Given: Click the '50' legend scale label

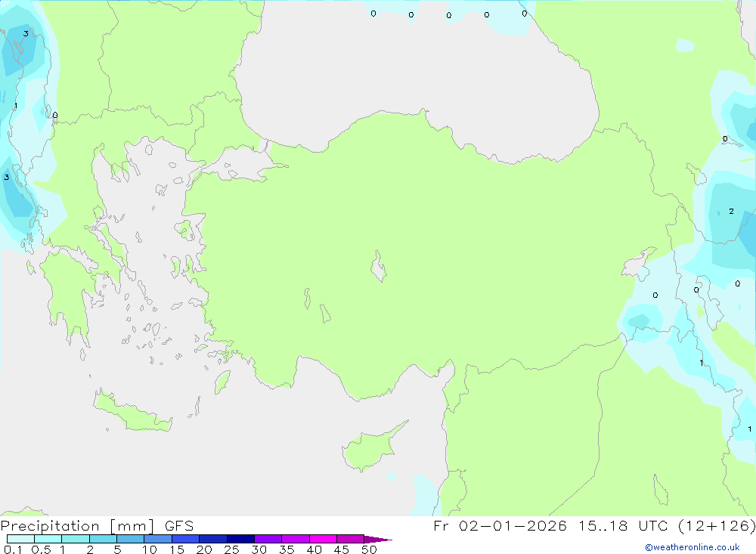Looking at the screenshot, I should click(369, 549).
